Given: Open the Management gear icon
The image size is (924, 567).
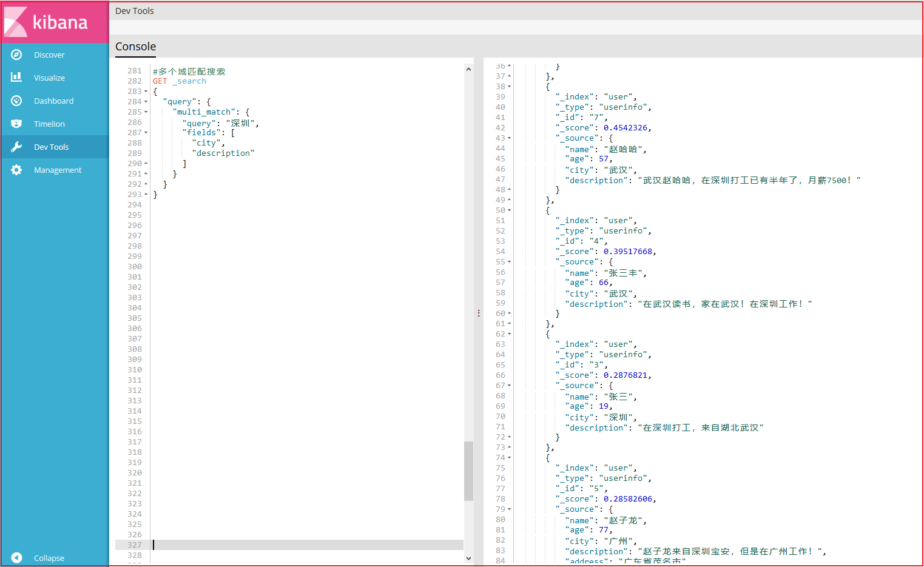Looking at the screenshot, I should coord(16,170).
